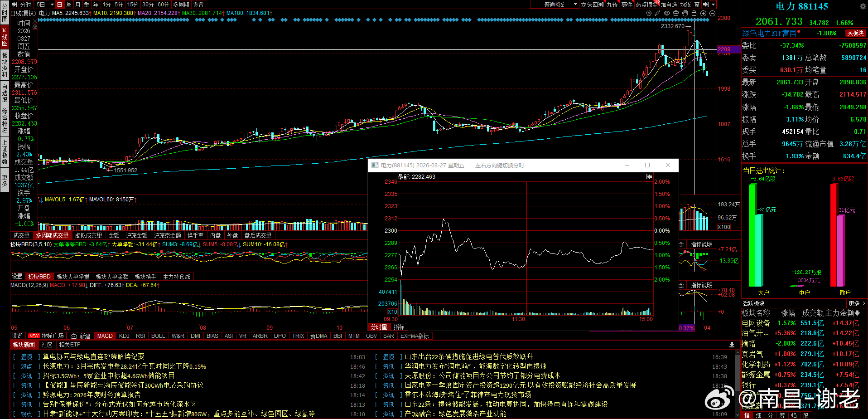Click the jump-to-end arrow icon in the top toolbar

pyautogui.click(x=706, y=5)
